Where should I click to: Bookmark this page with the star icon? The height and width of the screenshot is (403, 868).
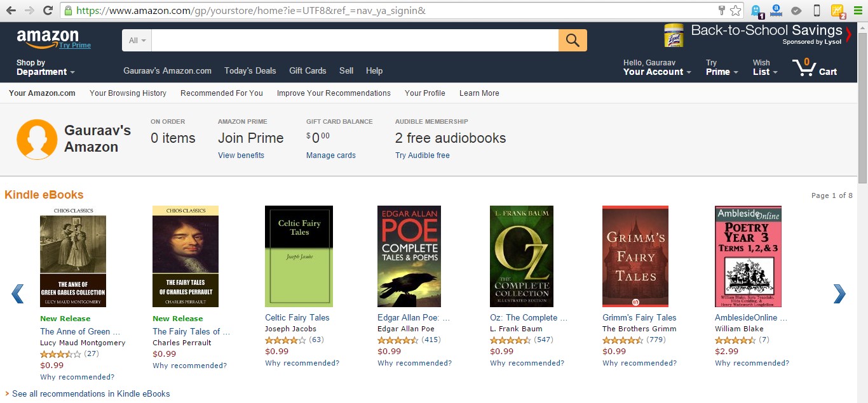(x=735, y=11)
